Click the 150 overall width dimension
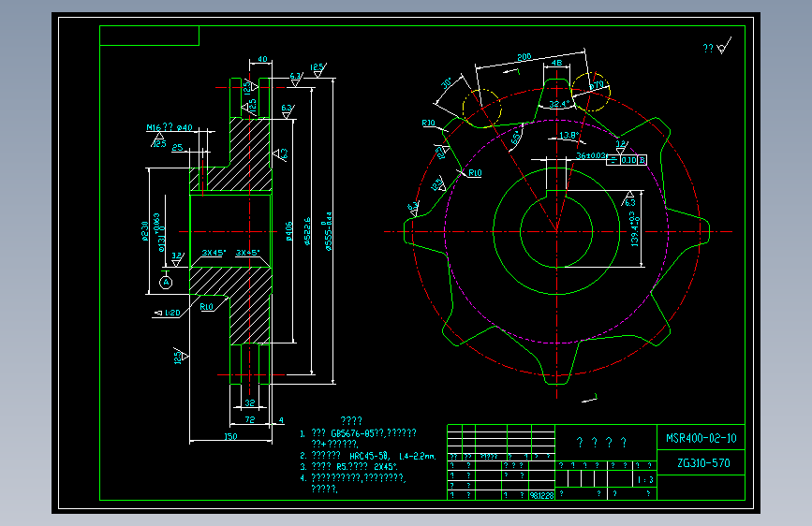 click(230, 436)
